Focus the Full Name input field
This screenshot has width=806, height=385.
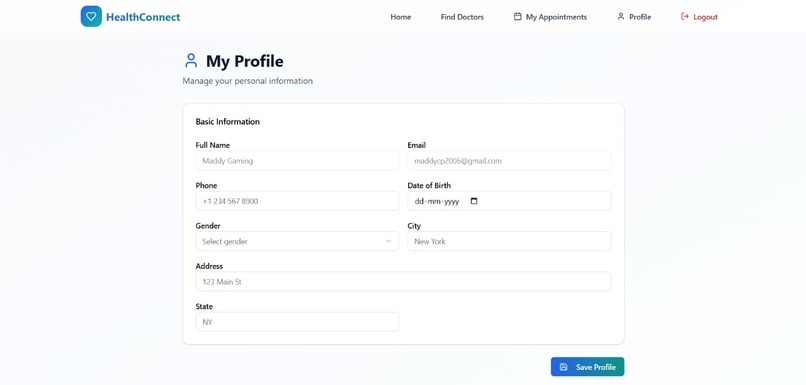297,160
